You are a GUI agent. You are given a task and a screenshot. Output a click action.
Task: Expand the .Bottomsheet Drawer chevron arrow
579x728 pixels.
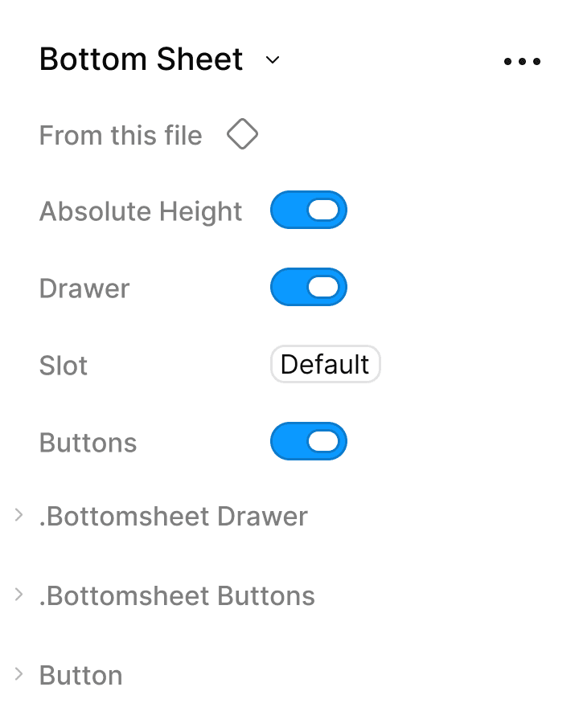click(18, 515)
